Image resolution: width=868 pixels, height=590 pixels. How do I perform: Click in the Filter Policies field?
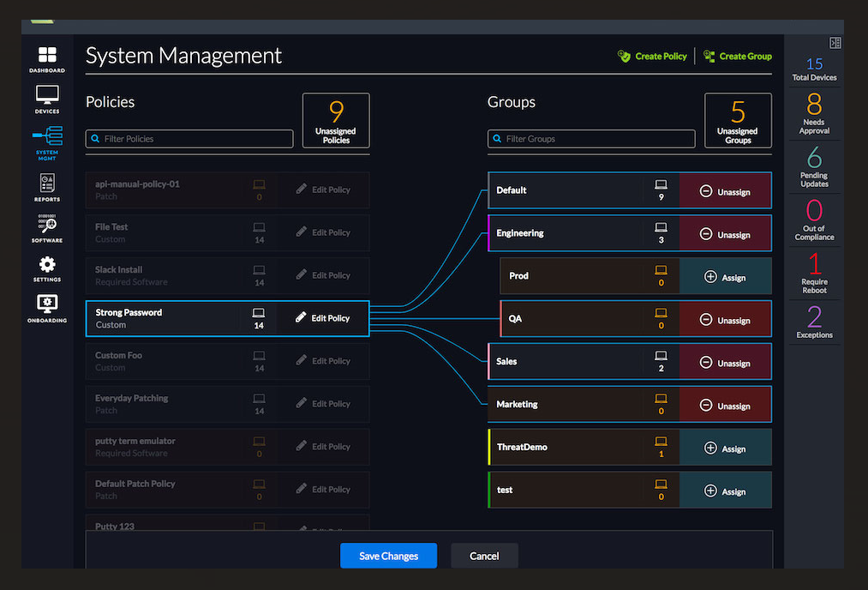tap(189, 139)
